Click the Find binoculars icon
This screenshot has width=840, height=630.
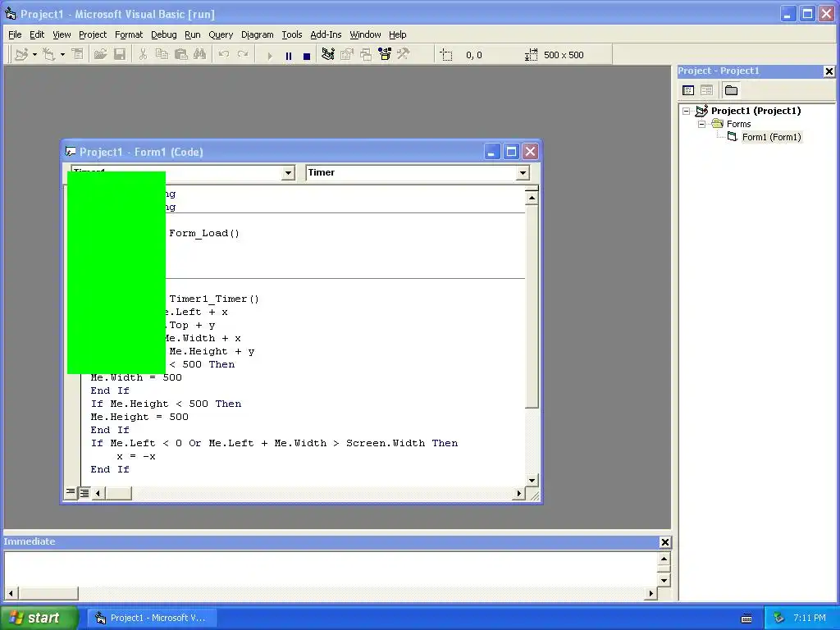pyautogui.click(x=200, y=55)
